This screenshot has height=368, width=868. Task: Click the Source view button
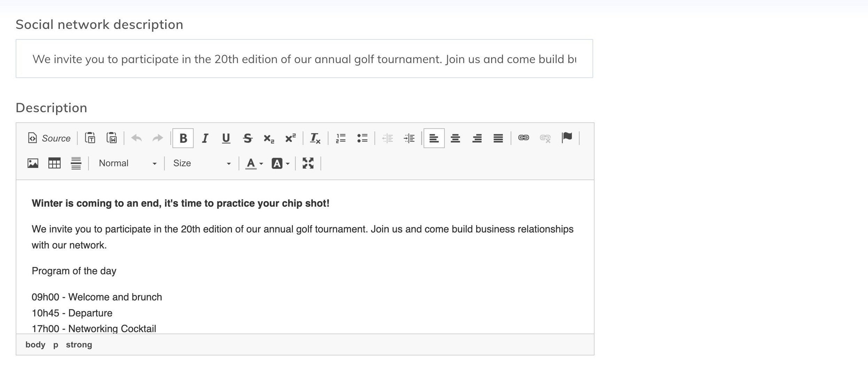(x=49, y=138)
